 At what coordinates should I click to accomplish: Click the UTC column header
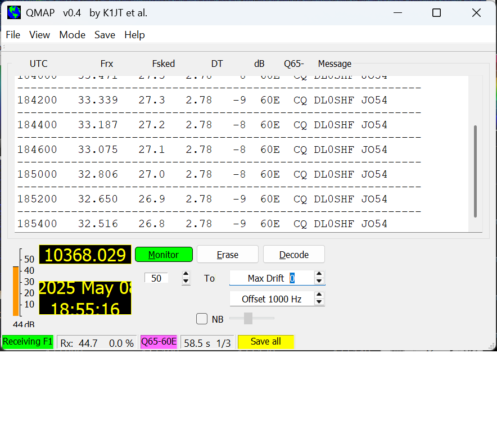(38, 64)
